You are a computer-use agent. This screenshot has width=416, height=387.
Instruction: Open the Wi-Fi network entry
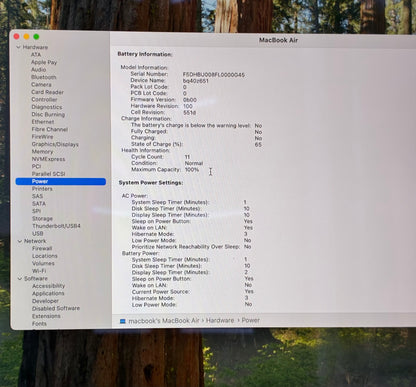(x=39, y=271)
